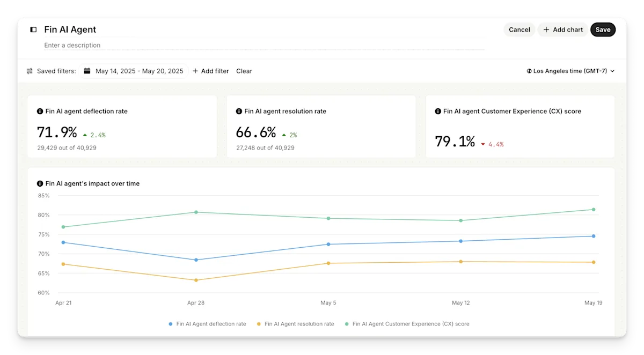Click the Cancel button

[519, 29]
